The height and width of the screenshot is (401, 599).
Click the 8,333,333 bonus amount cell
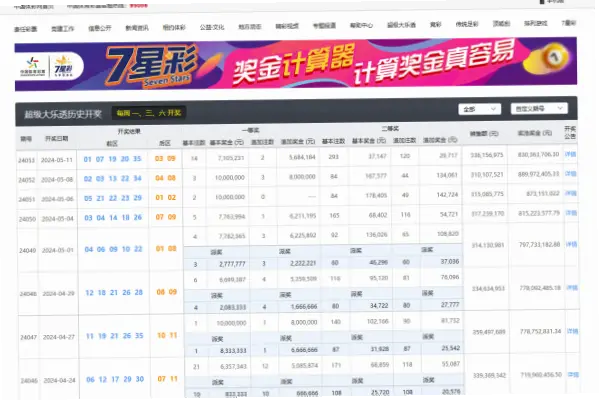point(233,351)
